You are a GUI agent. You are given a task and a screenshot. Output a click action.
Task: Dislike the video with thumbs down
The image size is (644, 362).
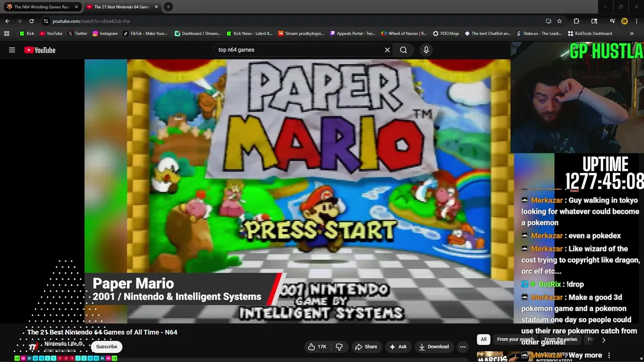coord(339,346)
